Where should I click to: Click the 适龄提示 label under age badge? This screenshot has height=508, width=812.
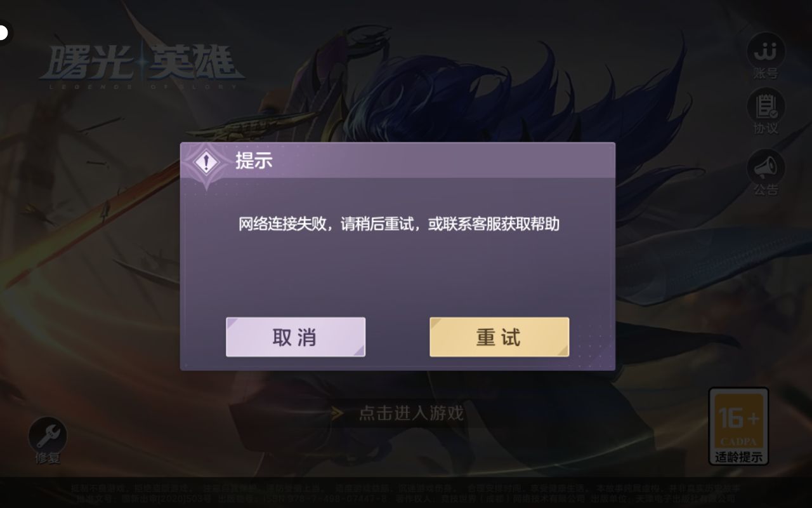click(738, 457)
